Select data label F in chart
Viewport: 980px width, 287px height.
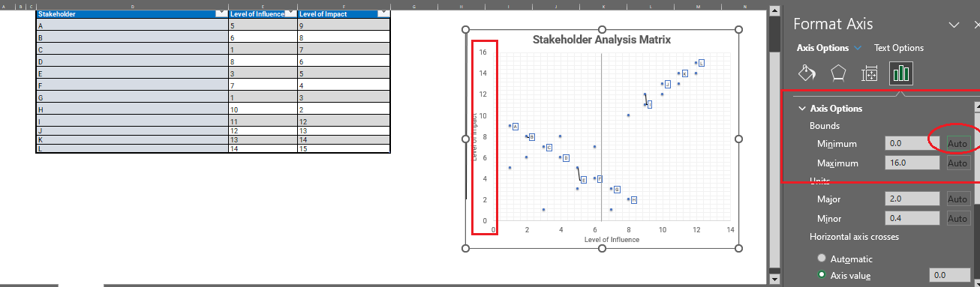[x=600, y=179]
